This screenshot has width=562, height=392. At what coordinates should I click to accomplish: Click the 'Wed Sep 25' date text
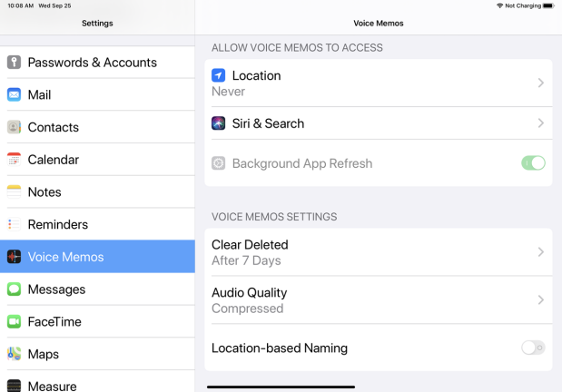tap(54, 5)
